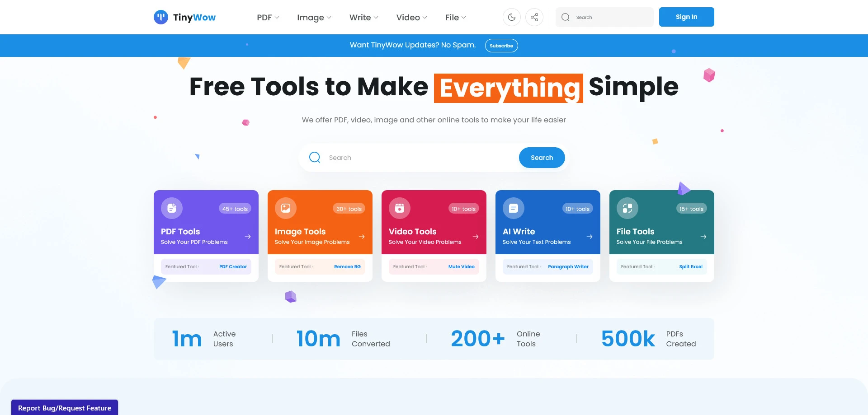Click 'Solve Your File Problems' text

[649, 242]
